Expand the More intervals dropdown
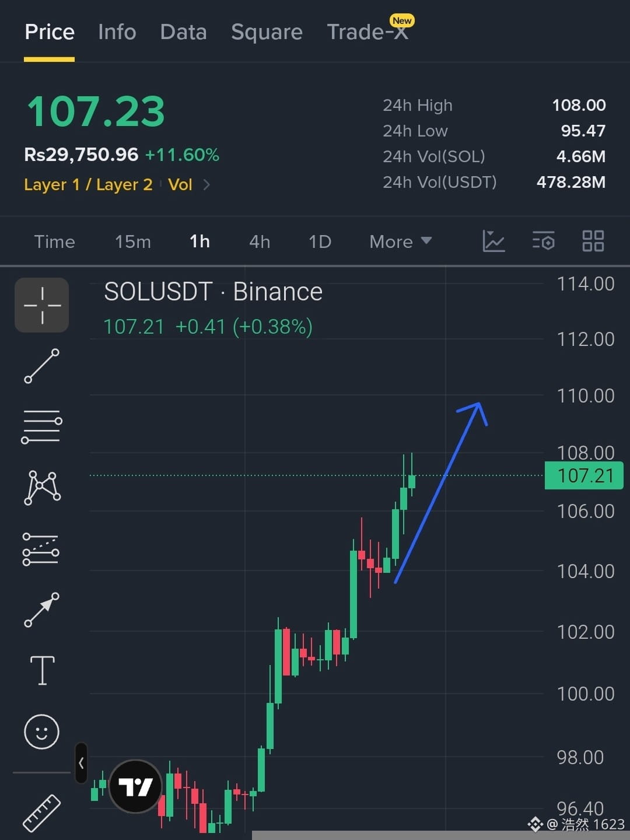This screenshot has height=840, width=630. [400, 242]
